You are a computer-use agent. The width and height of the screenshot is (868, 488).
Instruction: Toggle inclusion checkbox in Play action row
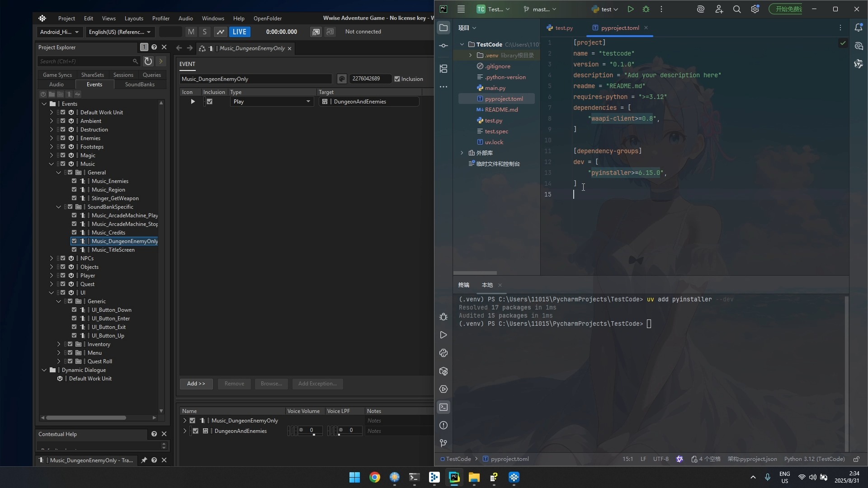209,102
